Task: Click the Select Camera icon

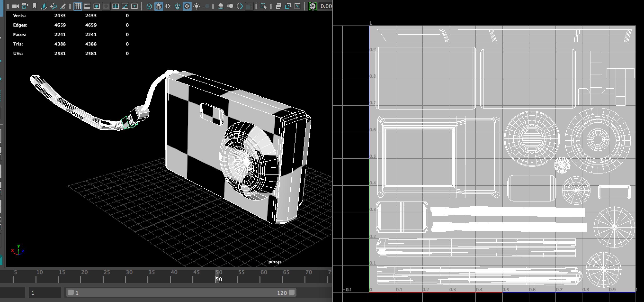Action: (15, 6)
